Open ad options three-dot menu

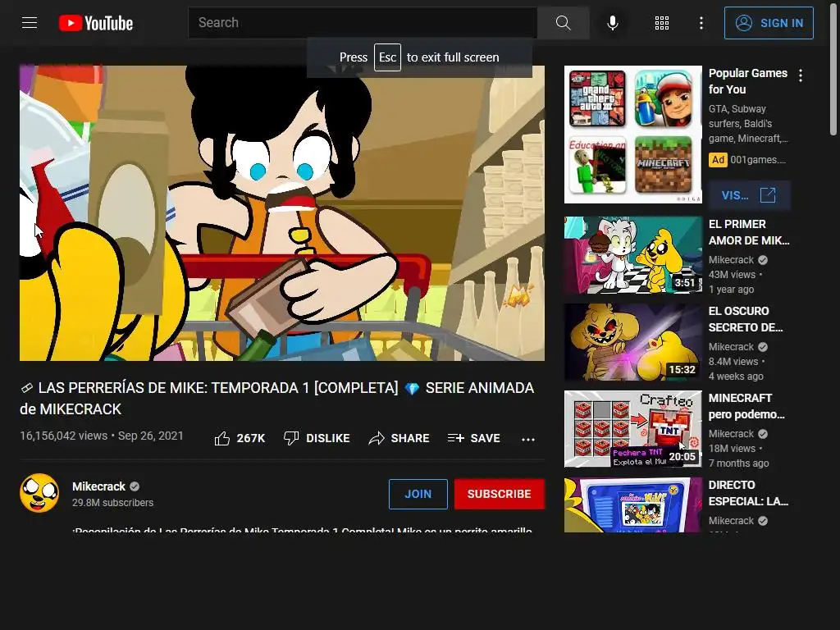[801, 75]
